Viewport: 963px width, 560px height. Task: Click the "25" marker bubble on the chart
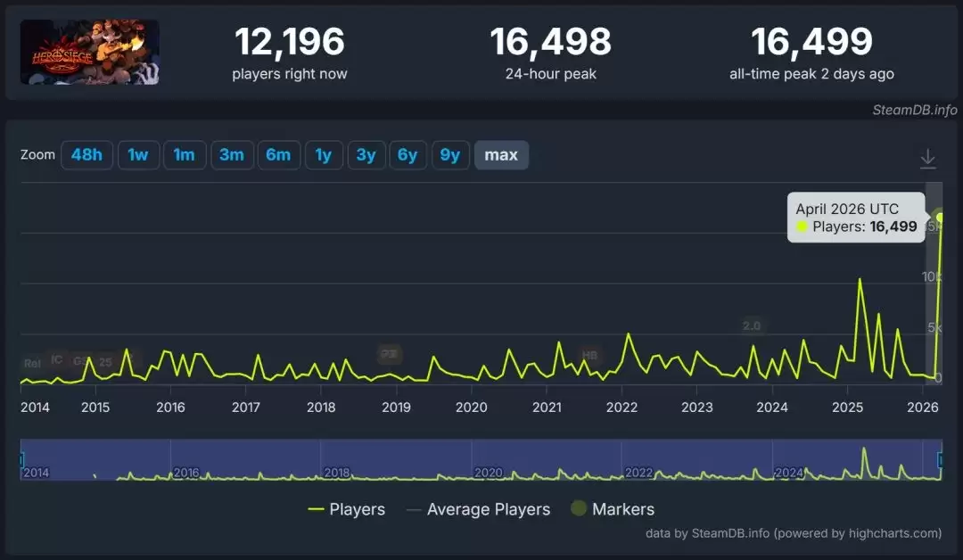105,362
